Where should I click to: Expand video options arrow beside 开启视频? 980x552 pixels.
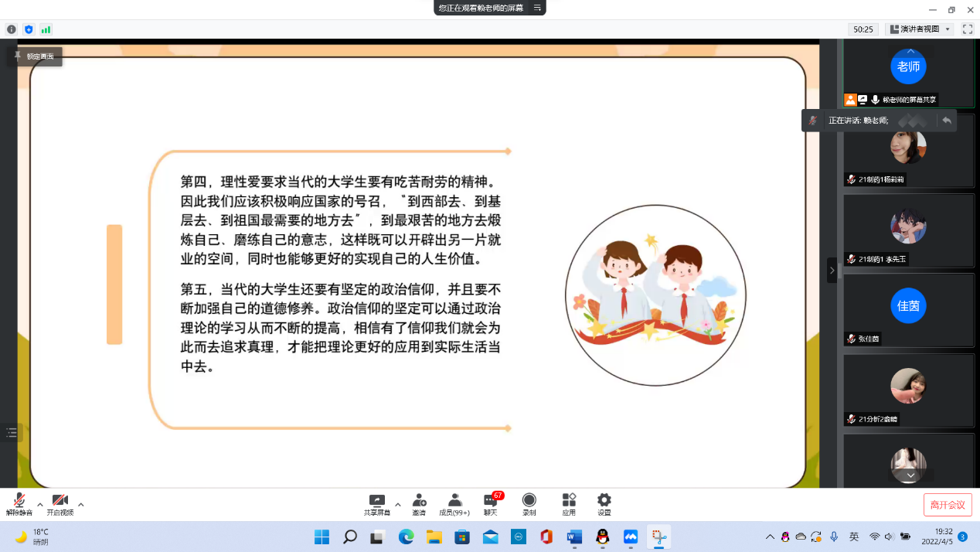pos(81,504)
